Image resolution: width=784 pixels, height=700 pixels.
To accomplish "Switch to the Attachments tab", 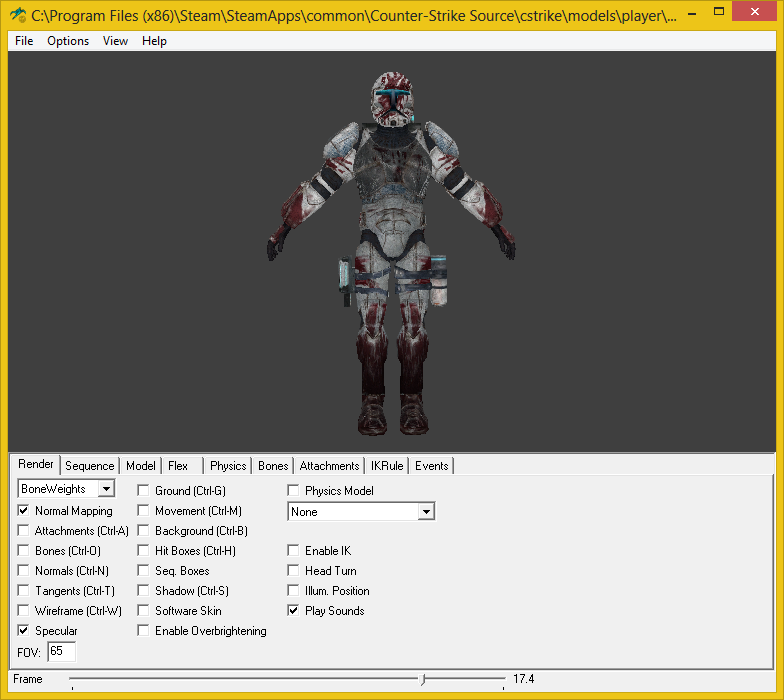I will tap(329, 466).
